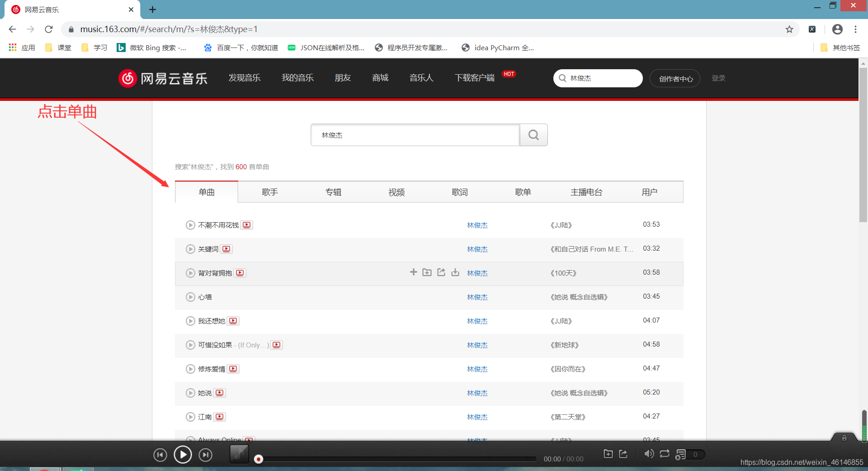This screenshot has height=471, width=868.
Task: Open 发现音乐 in the top navigation
Action: point(245,78)
